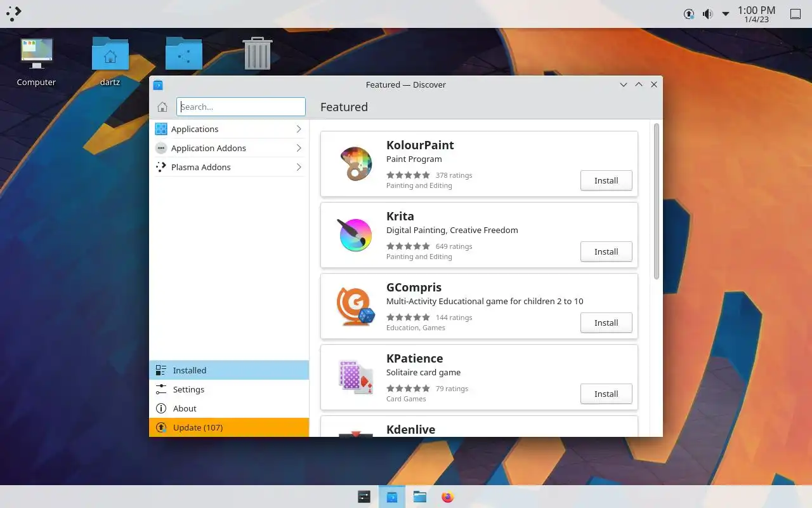
Task: Click the featured list scrollbar
Action: [657, 201]
